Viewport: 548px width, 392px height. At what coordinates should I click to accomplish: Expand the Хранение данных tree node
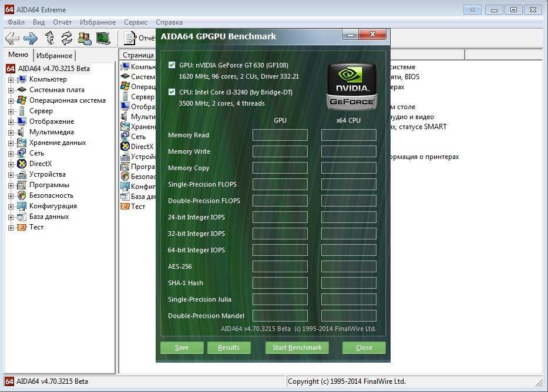coord(11,143)
